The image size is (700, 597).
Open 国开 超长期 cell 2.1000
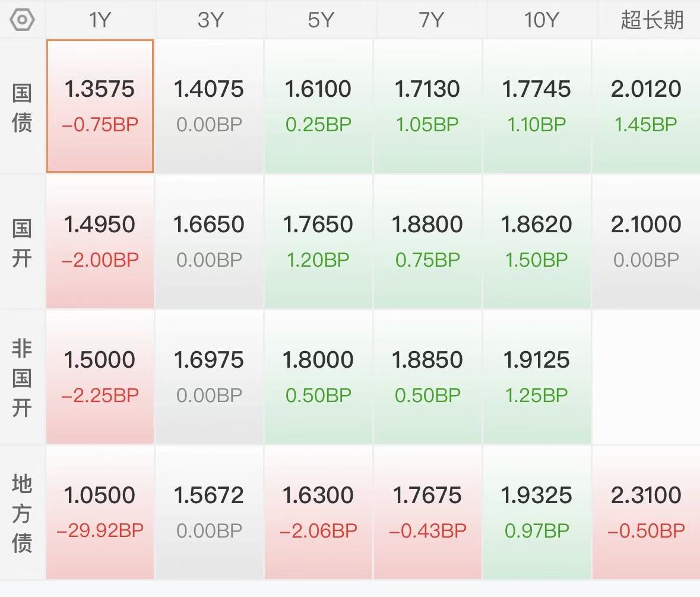[646, 241]
